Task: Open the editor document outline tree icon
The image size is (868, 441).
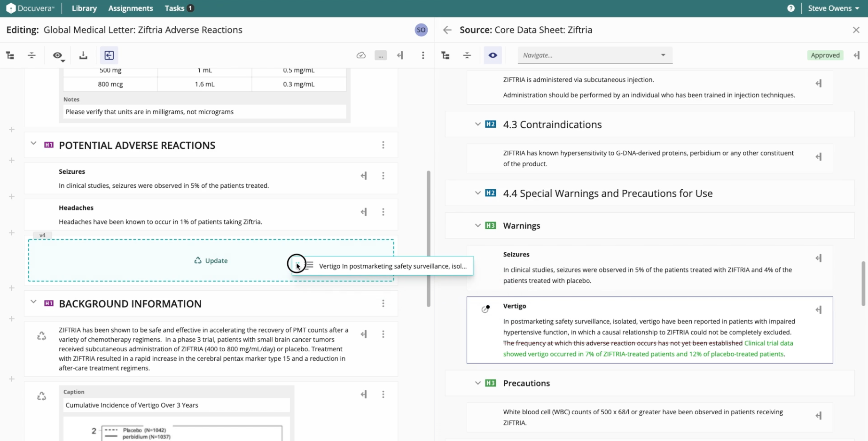Action: tap(10, 55)
